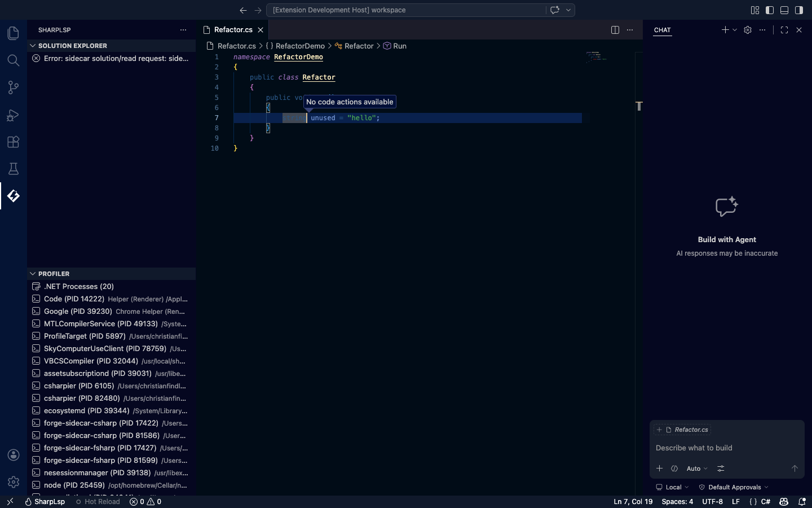812x508 pixels.
Task: Click the remote window status bar icon
Action: tap(10, 501)
